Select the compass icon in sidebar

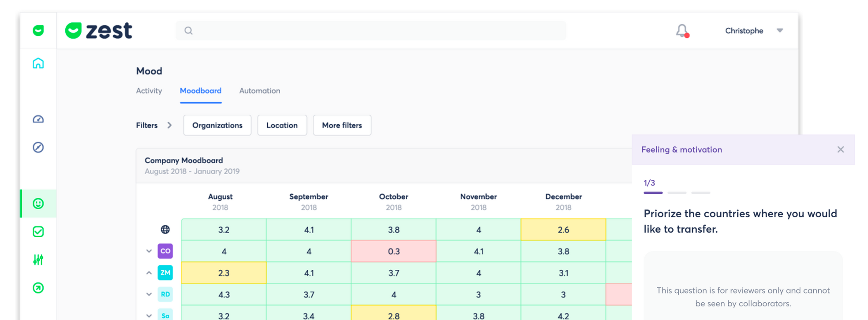click(x=38, y=147)
